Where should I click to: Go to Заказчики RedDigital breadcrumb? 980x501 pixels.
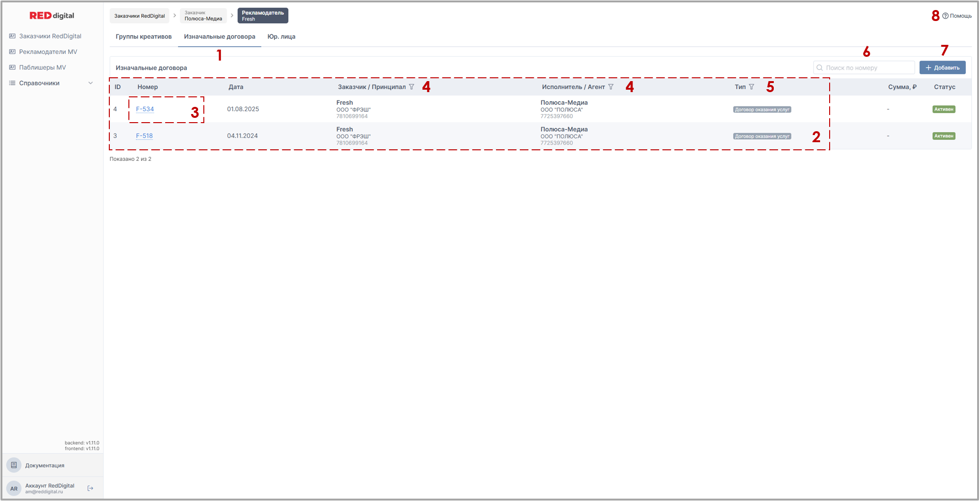pos(139,16)
